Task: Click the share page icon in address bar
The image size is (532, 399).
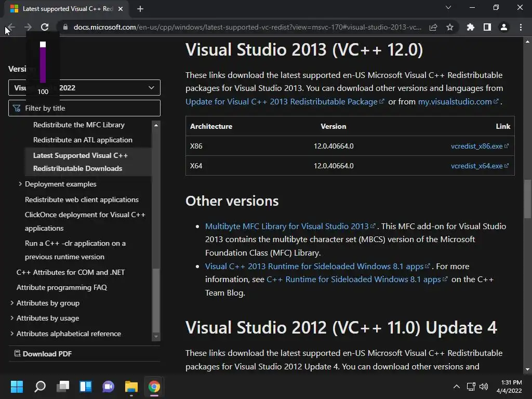Action: click(x=433, y=27)
